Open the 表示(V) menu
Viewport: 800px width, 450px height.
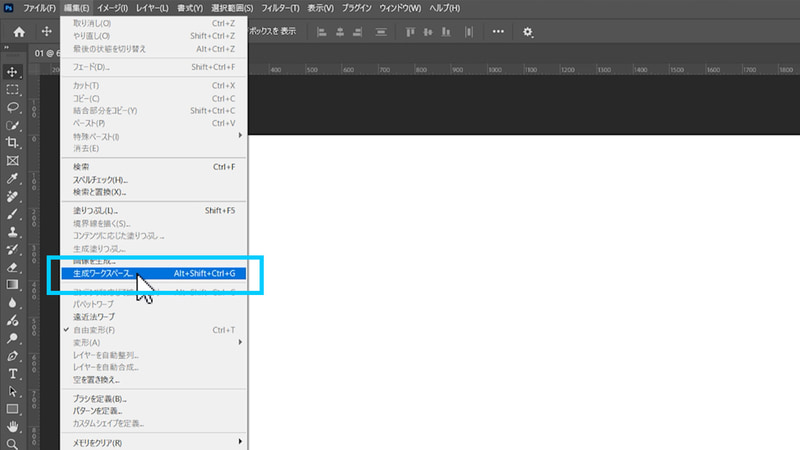pyautogui.click(x=320, y=8)
